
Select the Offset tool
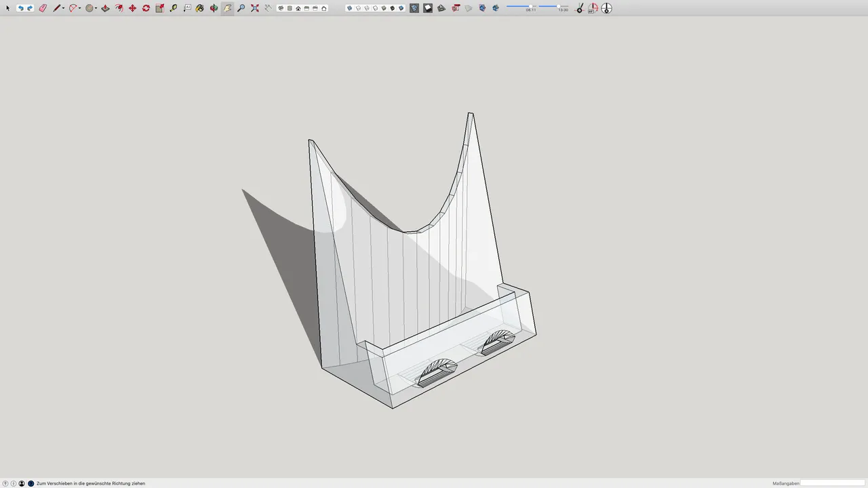click(119, 8)
